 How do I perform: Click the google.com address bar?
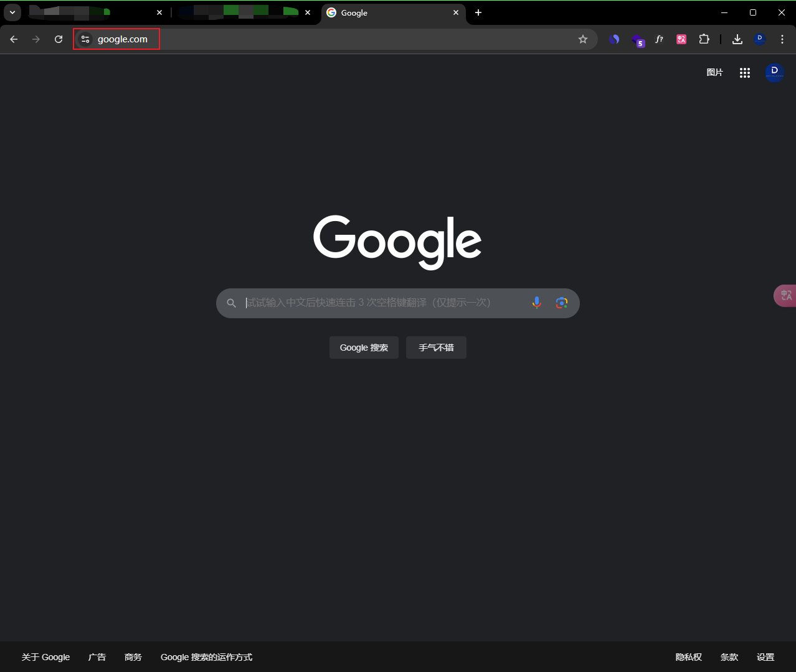pyautogui.click(x=335, y=39)
